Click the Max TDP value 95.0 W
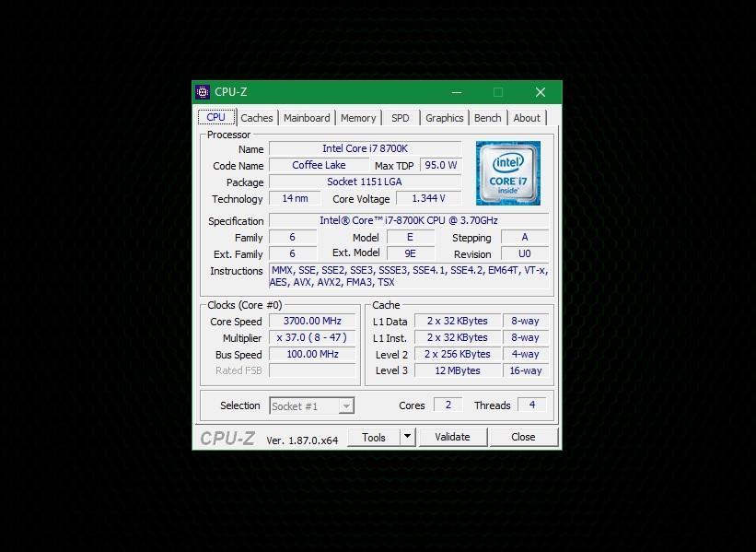756x552 pixels. click(441, 165)
